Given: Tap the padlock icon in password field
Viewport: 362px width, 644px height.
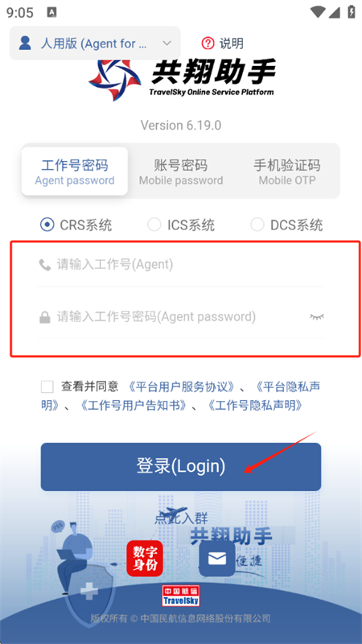Looking at the screenshot, I should point(45,317).
